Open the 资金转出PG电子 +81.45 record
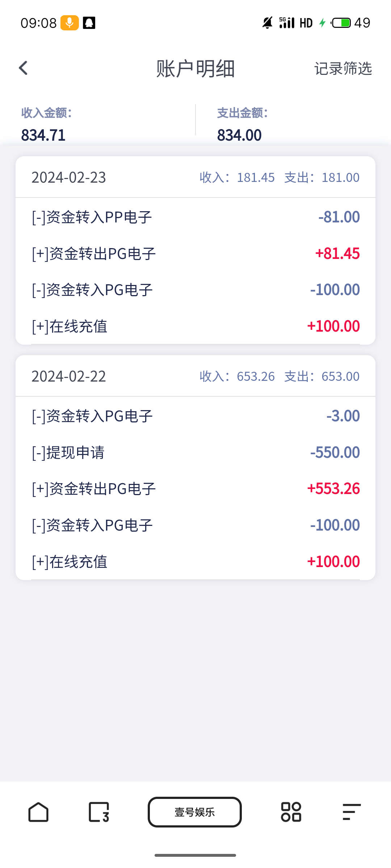The image size is (391, 868). (195, 254)
